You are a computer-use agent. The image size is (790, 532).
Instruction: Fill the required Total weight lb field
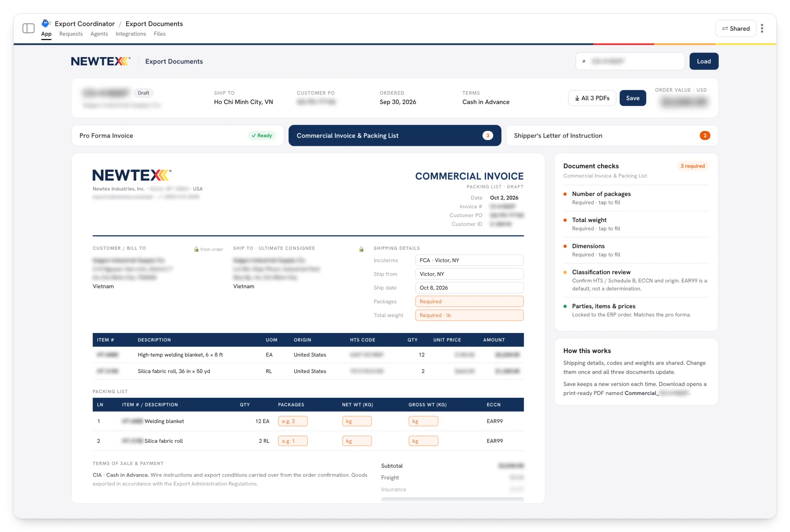(x=469, y=315)
